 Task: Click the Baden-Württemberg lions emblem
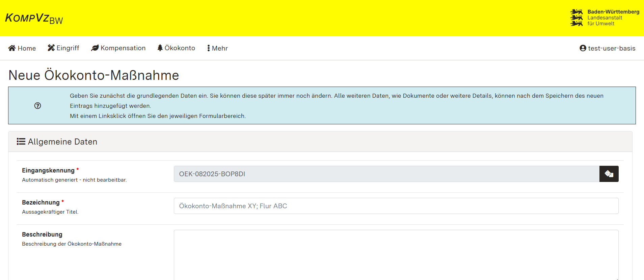tap(576, 18)
